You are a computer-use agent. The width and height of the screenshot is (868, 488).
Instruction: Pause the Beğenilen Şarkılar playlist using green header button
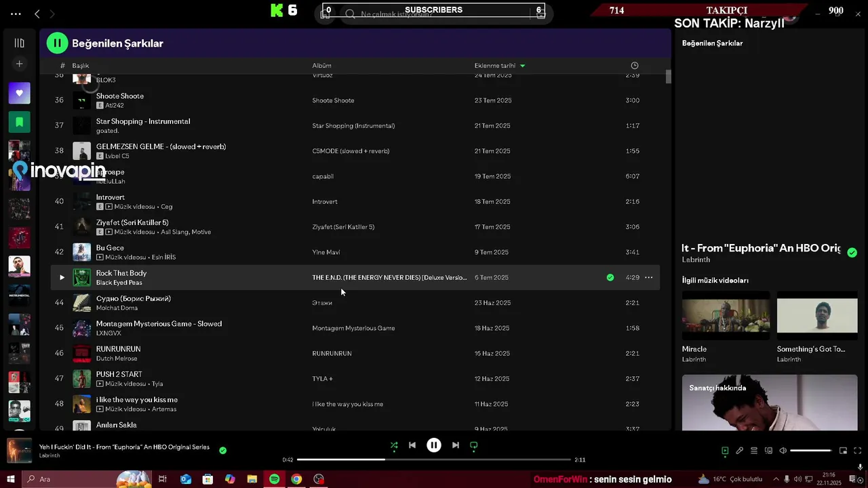pyautogui.click(x=58, y=43)
